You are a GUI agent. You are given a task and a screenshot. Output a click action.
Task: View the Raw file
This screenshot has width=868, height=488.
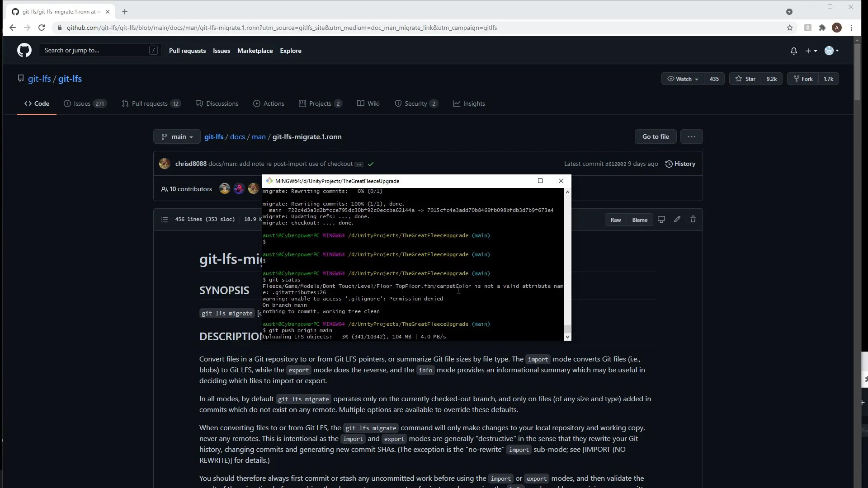[x=616, y=220]
